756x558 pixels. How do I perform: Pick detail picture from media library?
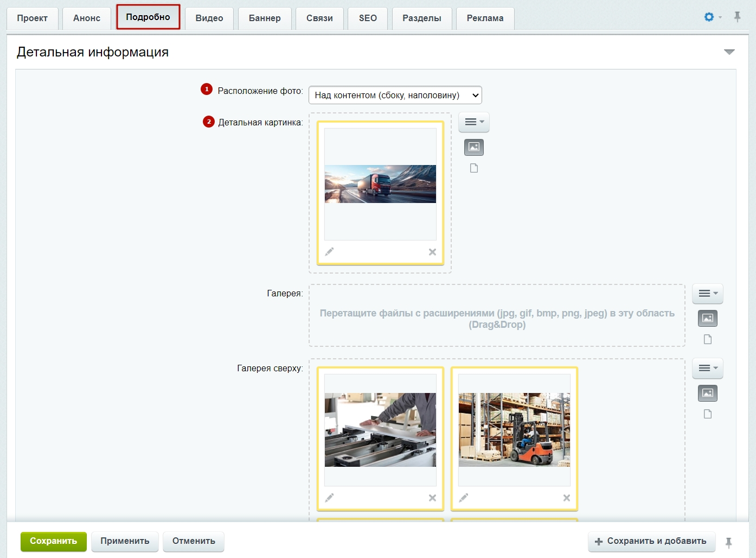tap(474, 147)
